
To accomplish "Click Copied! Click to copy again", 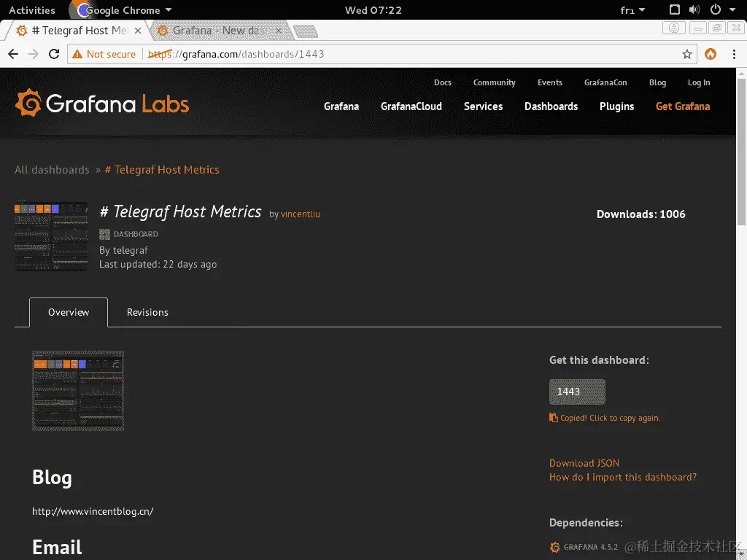I will click(x=611, y=418).
